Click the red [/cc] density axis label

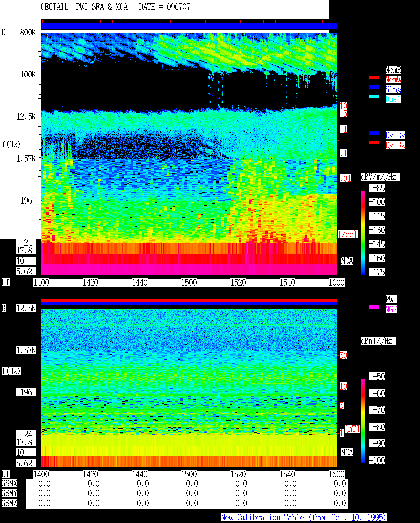347,235
